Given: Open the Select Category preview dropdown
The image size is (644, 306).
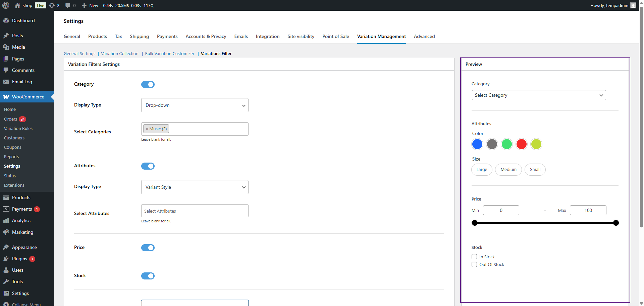Looking at the screenshot, I should [x=538, y=95].
